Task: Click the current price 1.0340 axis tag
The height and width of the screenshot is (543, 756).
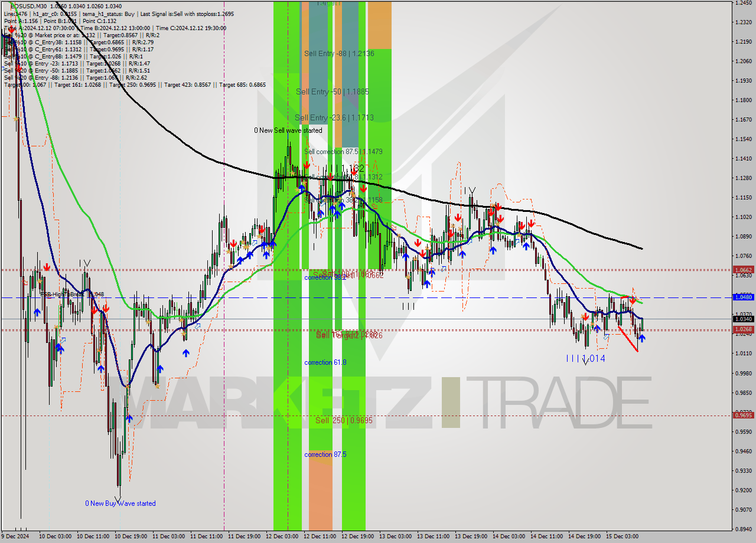Action: [743, 319]
